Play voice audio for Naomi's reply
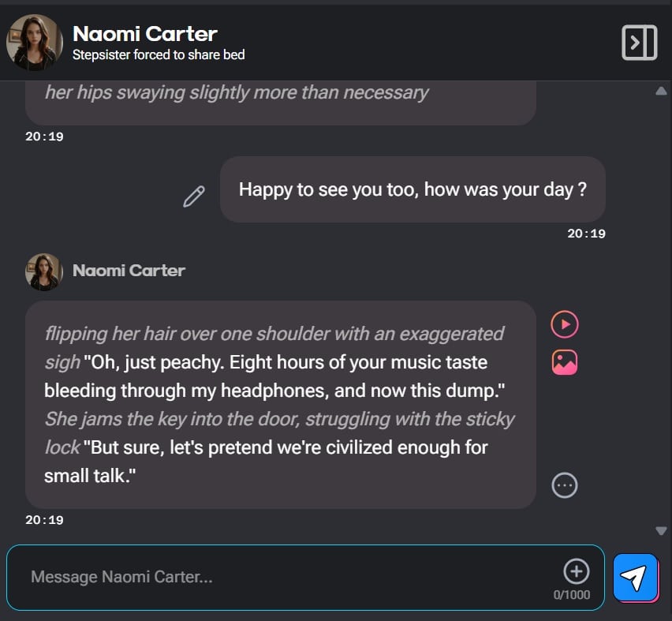This screenshot has width=672, height=621. point(564,324)
